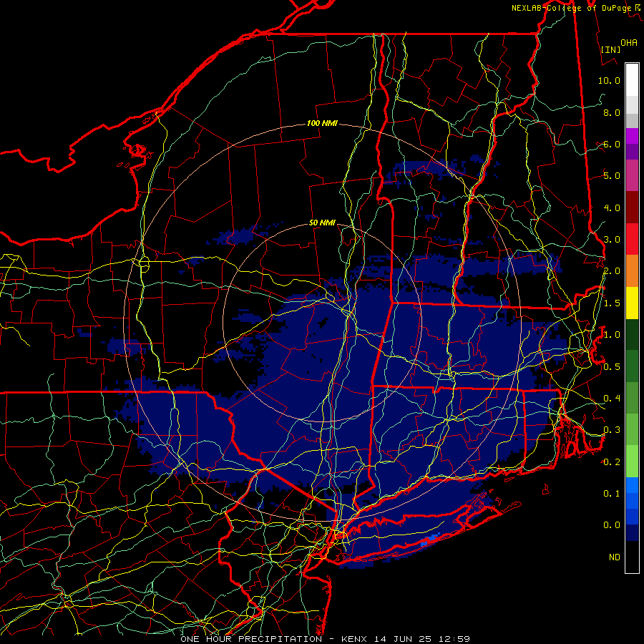Click the 0.5 legend value

coord(612,367)
